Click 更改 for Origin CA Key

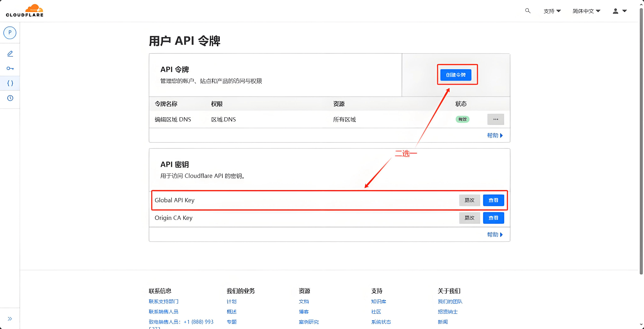[x=469, y=218]
